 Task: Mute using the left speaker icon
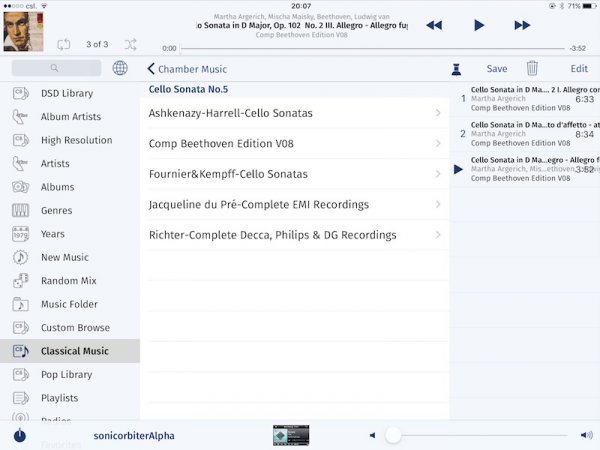[x=372, y=435]
